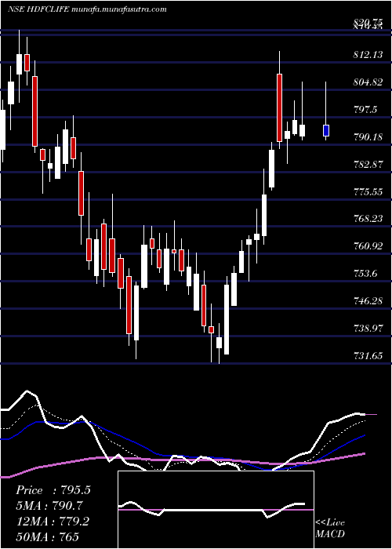Screen dimensions: 392x549
Task: Click the 738.97 price axis label
Action: tap(367, 329)
